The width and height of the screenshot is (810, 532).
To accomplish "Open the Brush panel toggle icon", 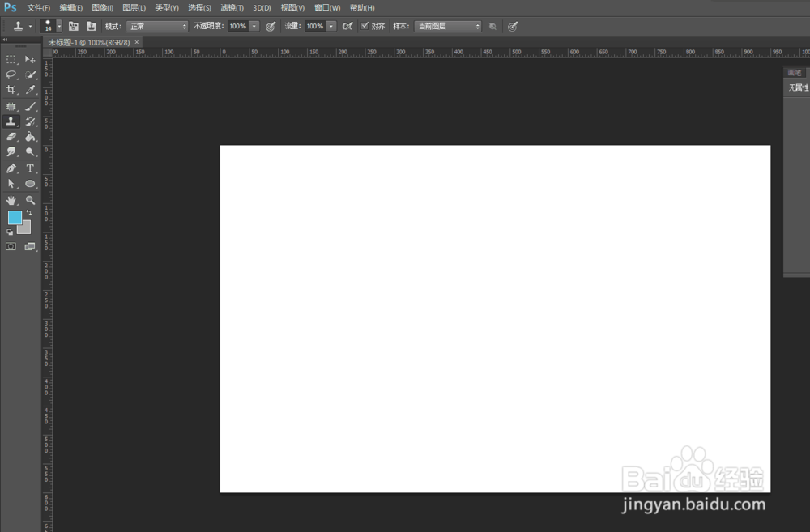I will 74,27.
